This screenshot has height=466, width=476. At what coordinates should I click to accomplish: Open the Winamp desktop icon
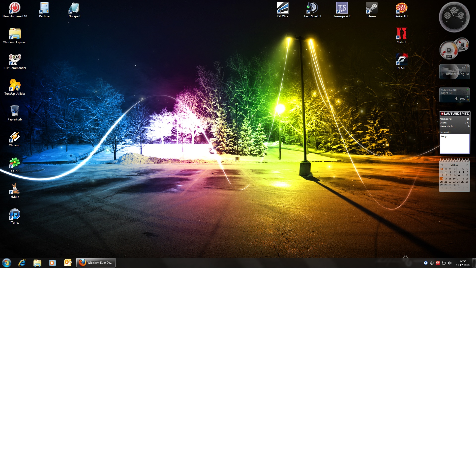pos(15,137)
